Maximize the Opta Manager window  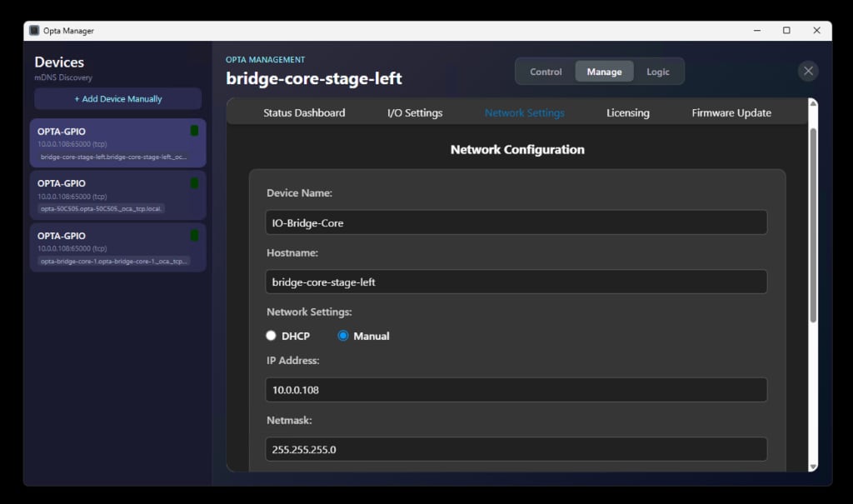(x=786, y=31)
